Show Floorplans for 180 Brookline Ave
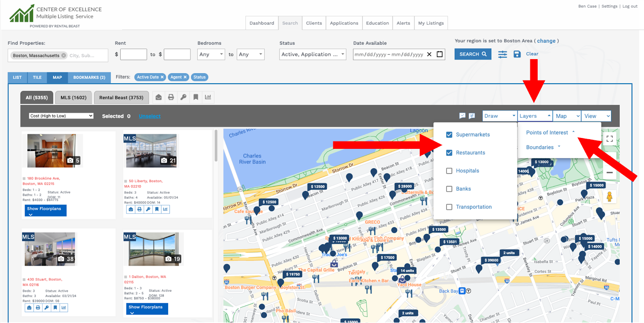The width and height of the screenshot is (644, 323). click(x=45, y=210)
